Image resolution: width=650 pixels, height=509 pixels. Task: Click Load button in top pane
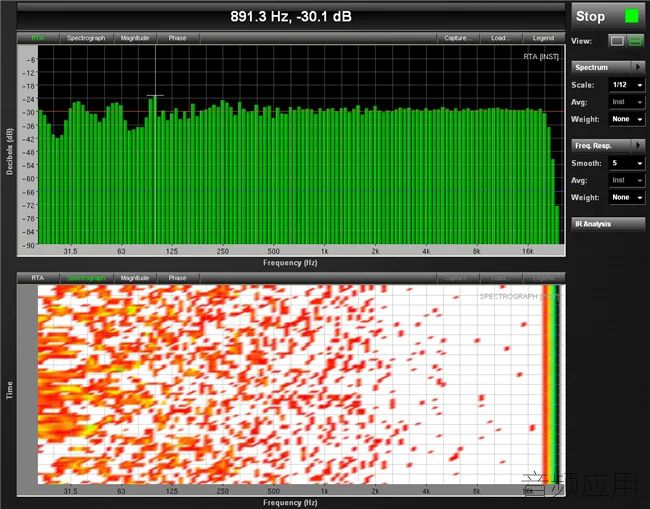[x=500, y=38]
